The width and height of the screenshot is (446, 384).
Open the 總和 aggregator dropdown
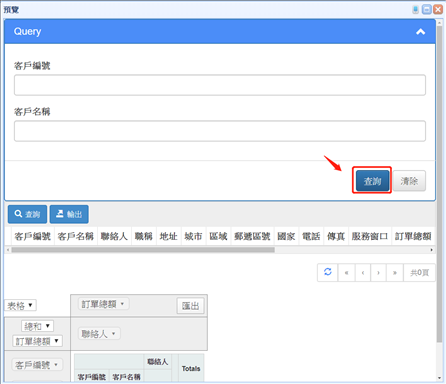click(x=37, y=326)
